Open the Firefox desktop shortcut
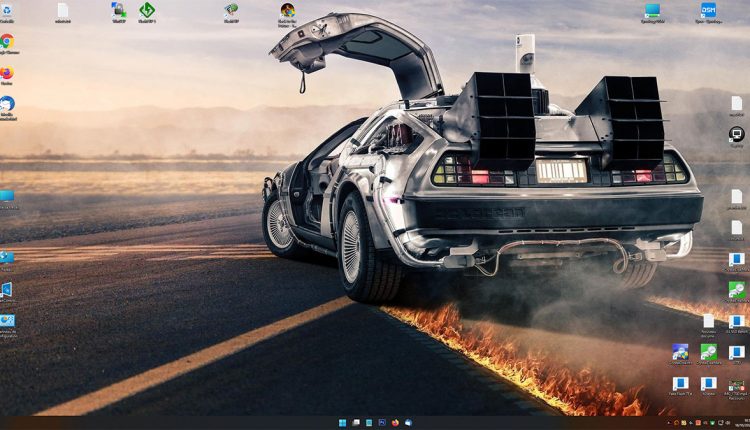This screenshot has width=750, height=430. click(x=7, y=74)
